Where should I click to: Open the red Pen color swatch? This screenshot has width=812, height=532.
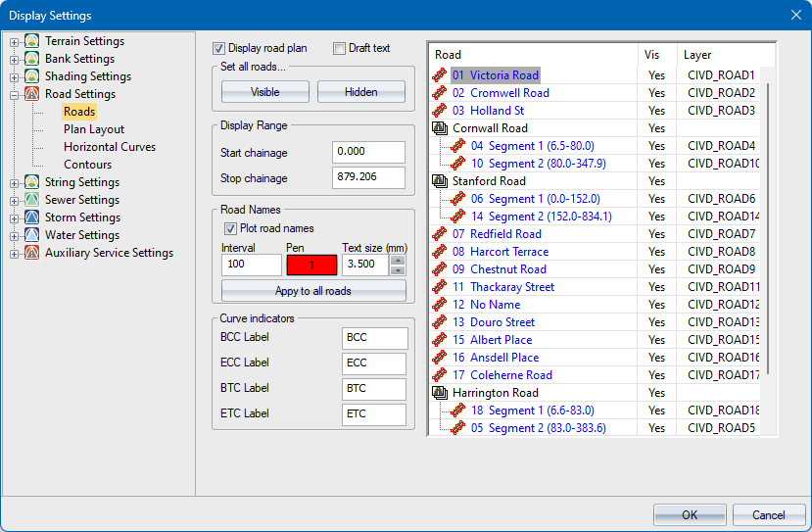[x=310, y=266]
